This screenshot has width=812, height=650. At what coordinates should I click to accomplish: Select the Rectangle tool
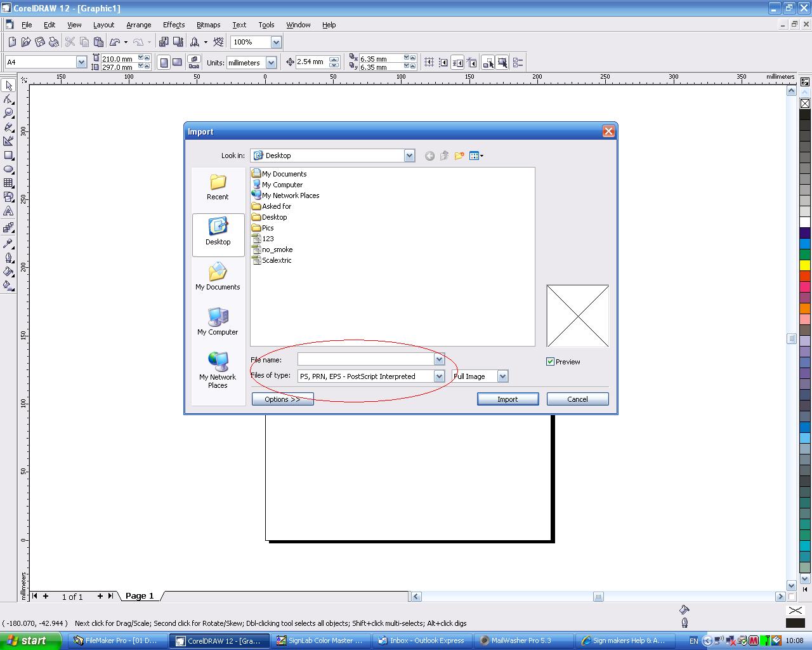point(8,156)
